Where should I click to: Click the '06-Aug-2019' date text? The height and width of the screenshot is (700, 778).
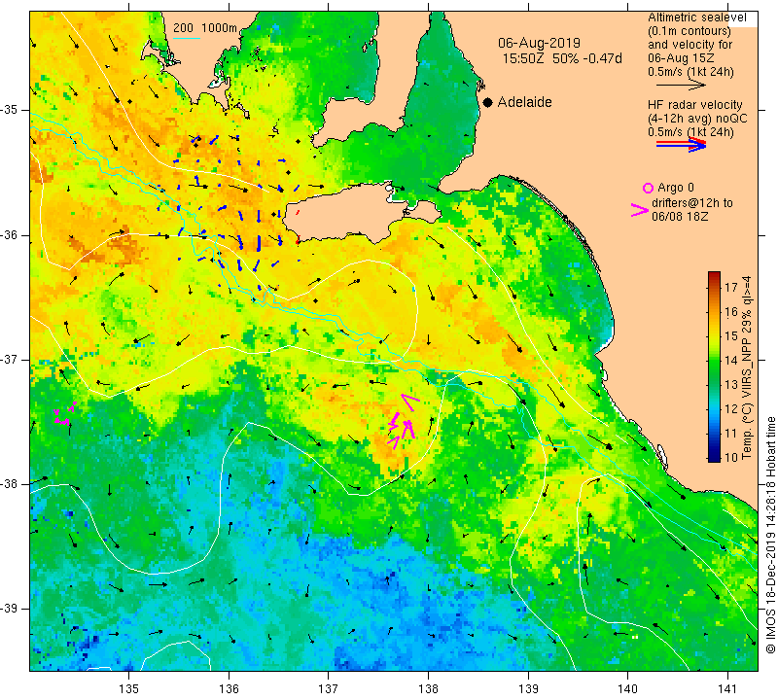click(539, 43)
